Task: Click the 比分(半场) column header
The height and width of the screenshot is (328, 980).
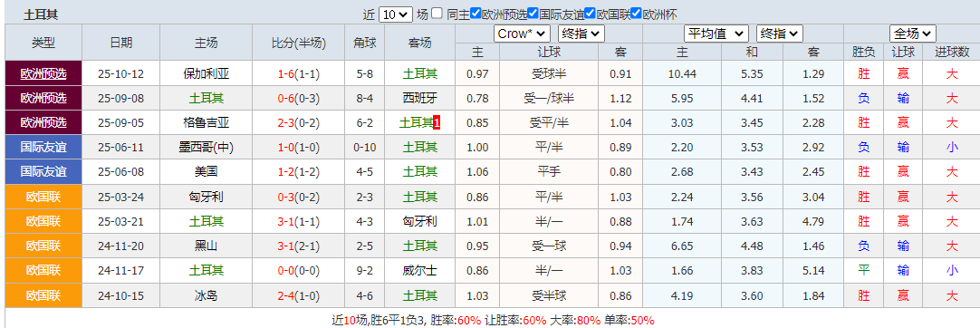Action: tap(299, 43)
